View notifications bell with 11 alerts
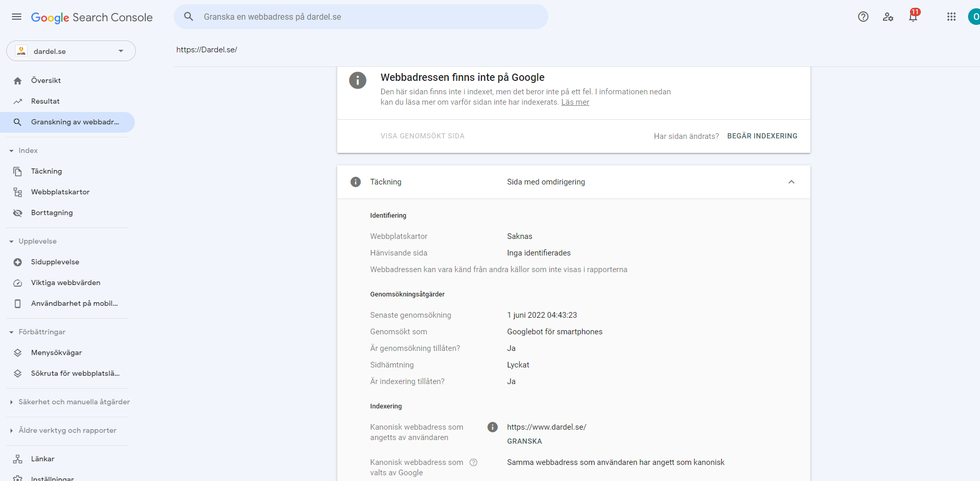This screenshot has width=980, height=481. coord(914,16)
